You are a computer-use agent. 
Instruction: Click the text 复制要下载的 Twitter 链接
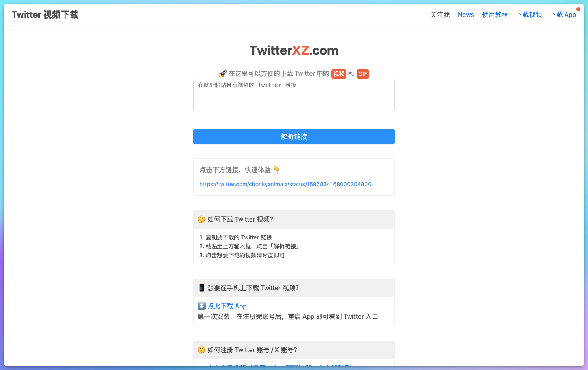click(239, 237)
